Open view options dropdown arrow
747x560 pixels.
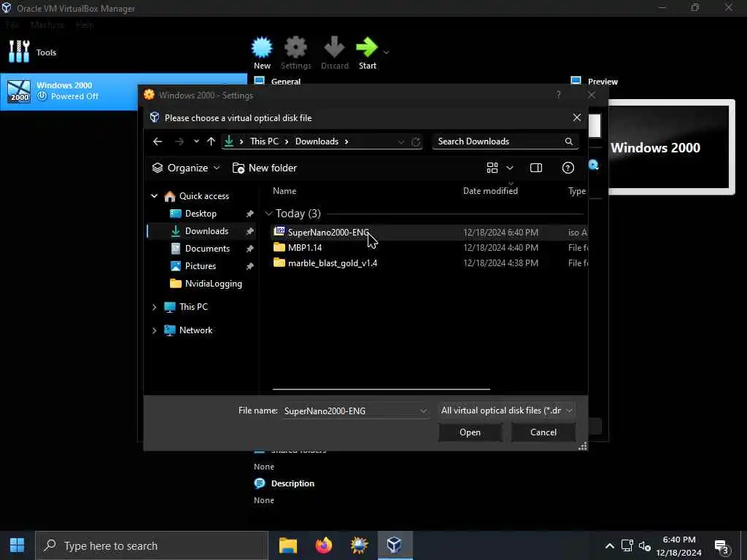[x=510, y=168]
